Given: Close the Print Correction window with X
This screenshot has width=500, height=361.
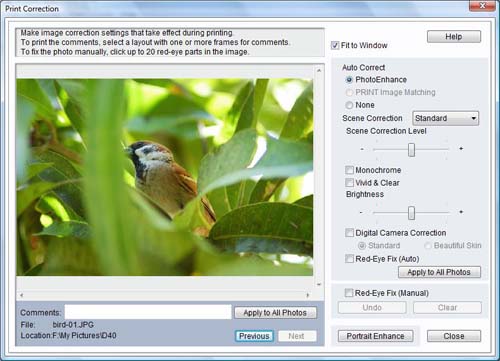Looking at the screenshot, I should [482, 6].
